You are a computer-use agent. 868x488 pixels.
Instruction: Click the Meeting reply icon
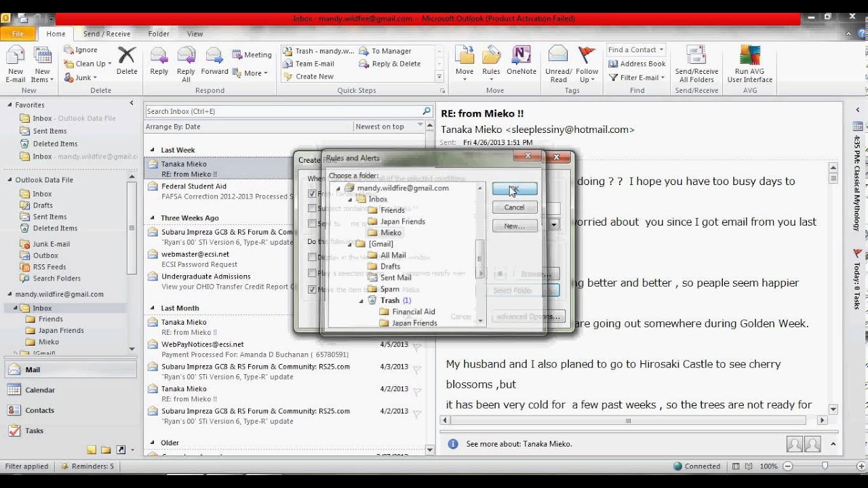[x=252, y=55]
